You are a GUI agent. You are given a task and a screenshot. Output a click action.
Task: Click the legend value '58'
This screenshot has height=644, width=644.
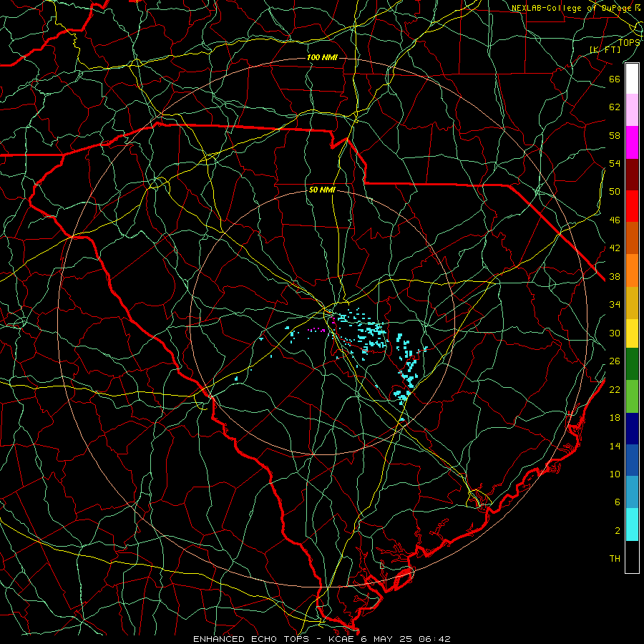coord(615,135)
